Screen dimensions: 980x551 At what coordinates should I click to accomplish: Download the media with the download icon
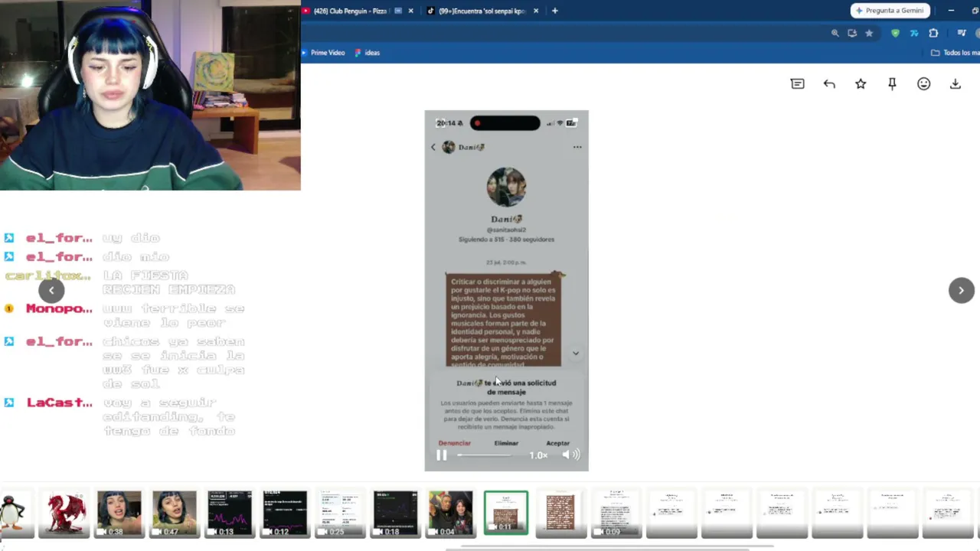coord(955,84)
